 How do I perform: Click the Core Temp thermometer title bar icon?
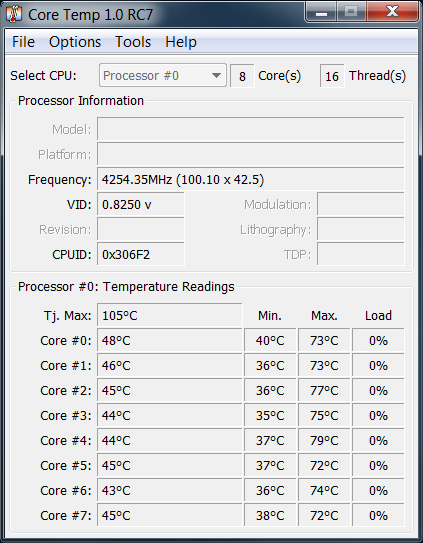(x=14, y=14)
